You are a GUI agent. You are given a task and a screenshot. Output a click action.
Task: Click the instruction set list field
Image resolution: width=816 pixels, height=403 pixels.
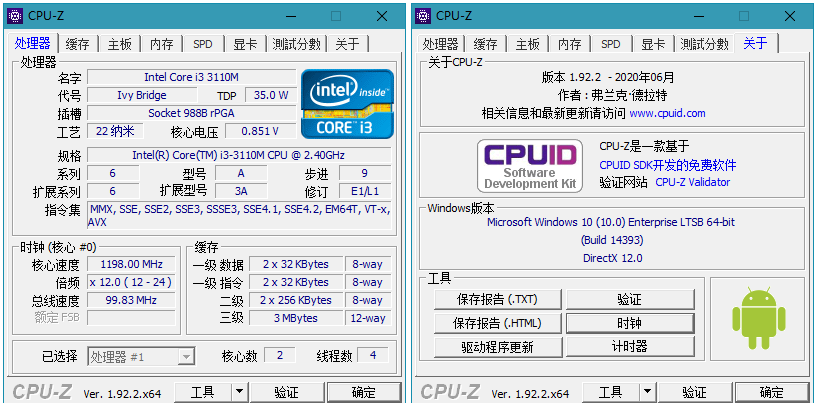click(x=239, y=216)
